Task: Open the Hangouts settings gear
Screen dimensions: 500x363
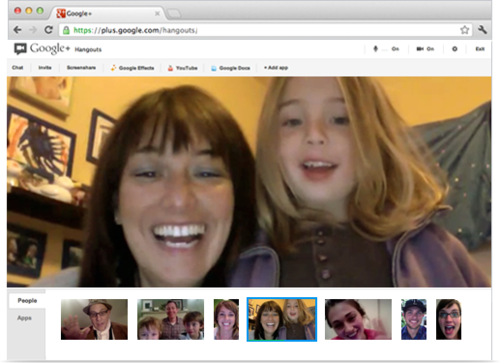Action: coord(455,49)
